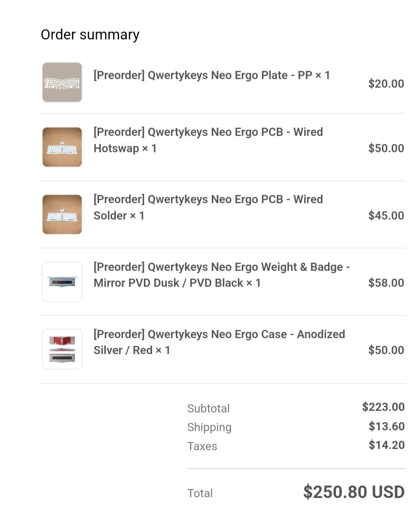420x516 pixels.
Task: Open the Neo Ergo PCB Wired Hotswap title
Action: [208, 140]
